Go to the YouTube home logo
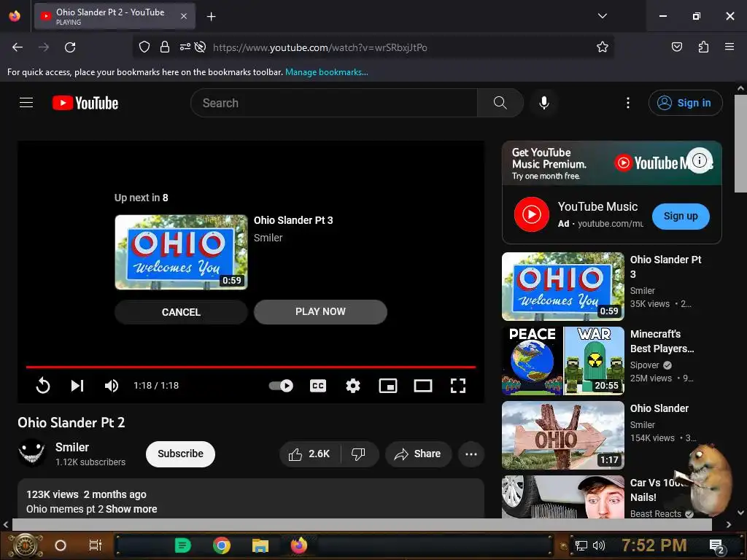Image resolution: width=747 pixels, height=560 pixels. click(85, 103)
